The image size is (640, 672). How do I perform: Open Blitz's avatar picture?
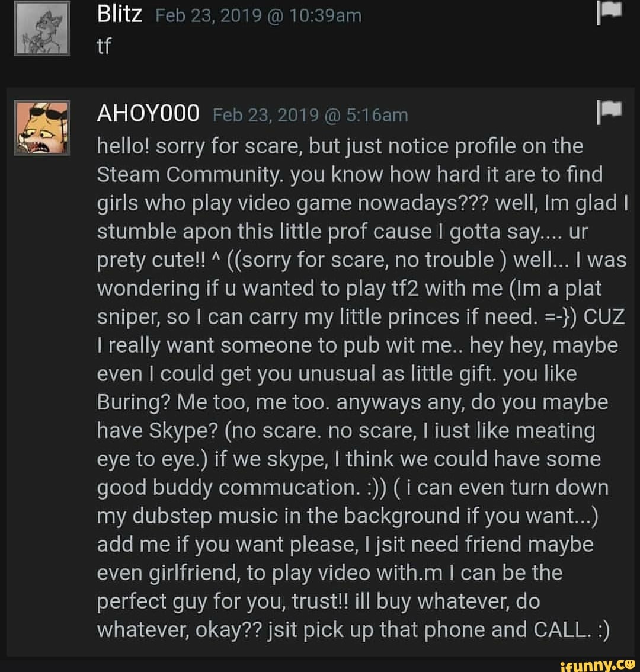point(43,29)
